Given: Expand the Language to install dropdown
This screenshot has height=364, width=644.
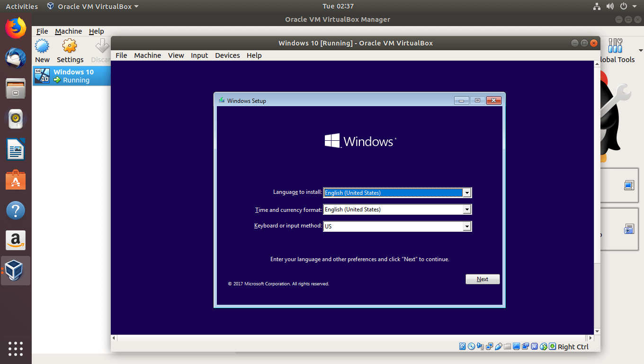Looking at the screenshot, I should (x=467, y=193).
